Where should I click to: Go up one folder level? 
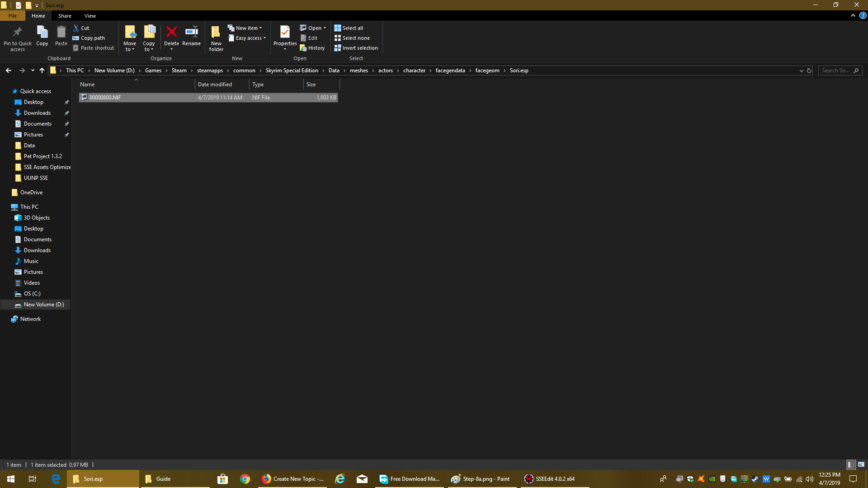coord(42,70)
